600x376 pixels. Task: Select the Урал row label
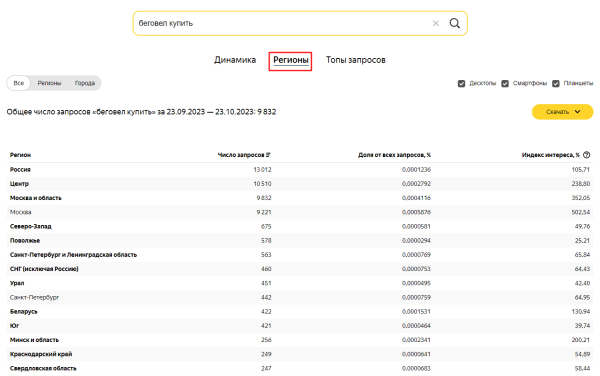click(x=17, y=283)
